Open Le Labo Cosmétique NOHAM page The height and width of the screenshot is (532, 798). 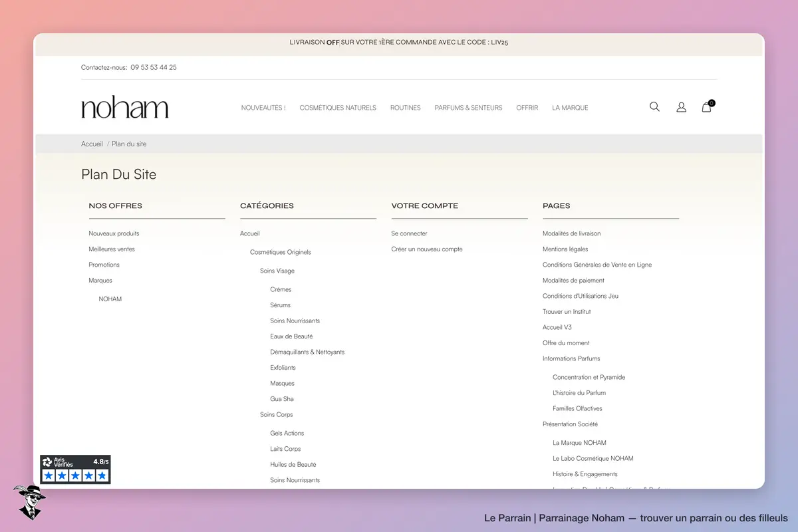click(593, 459)
